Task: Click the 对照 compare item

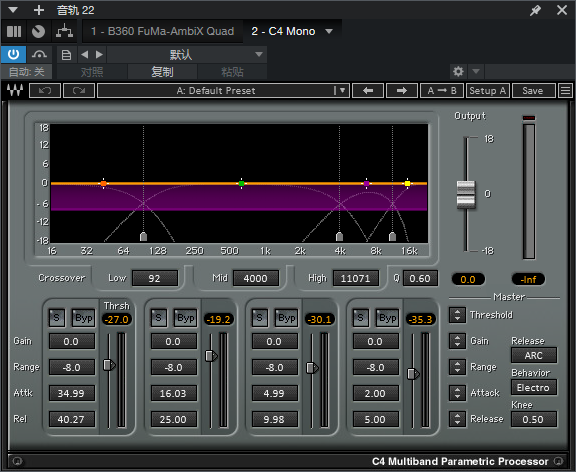Action: coord(92,72)
